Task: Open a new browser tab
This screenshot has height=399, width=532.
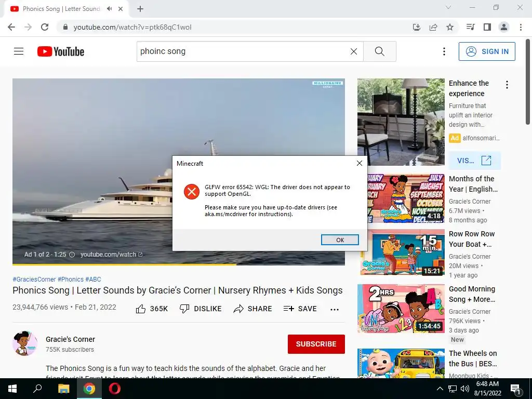Action: point(140,9)
